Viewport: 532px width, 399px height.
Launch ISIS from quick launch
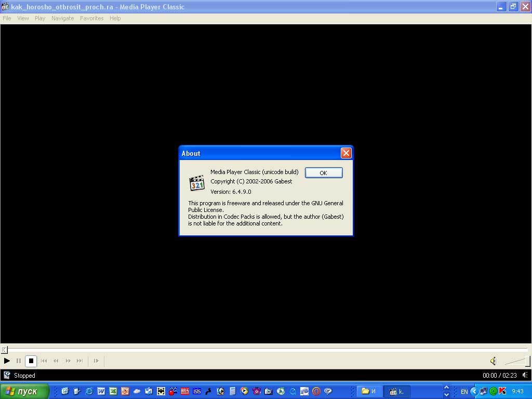[197, 391]
